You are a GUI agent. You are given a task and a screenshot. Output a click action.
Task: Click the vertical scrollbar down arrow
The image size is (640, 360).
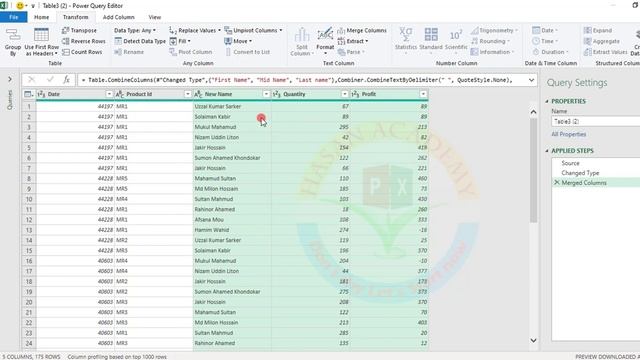click(533, 340)
